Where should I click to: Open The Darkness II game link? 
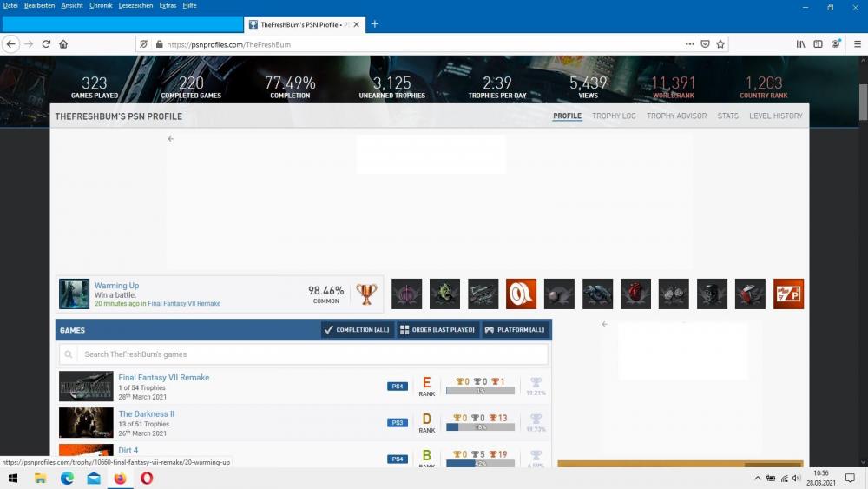tap(146, 414)
